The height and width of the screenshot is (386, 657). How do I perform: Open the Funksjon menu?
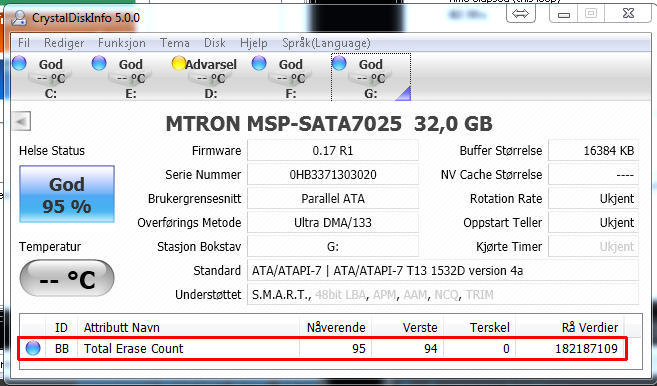[122, 43]
